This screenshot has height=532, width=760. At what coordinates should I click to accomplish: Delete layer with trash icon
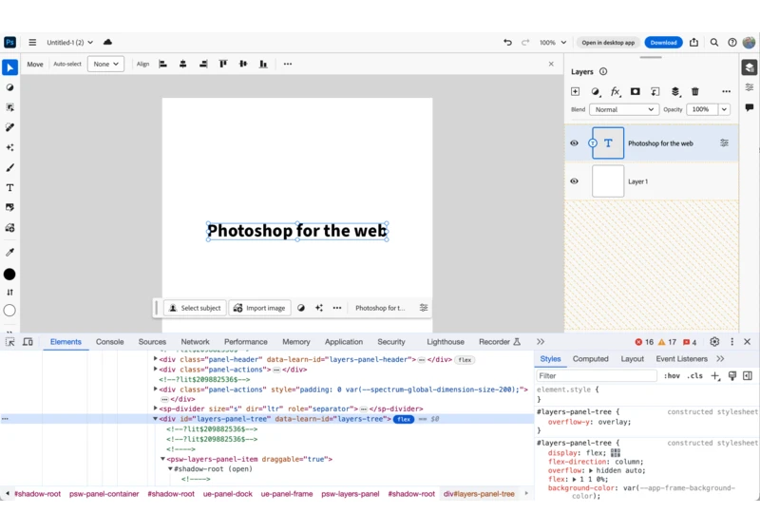click(695, 91)
